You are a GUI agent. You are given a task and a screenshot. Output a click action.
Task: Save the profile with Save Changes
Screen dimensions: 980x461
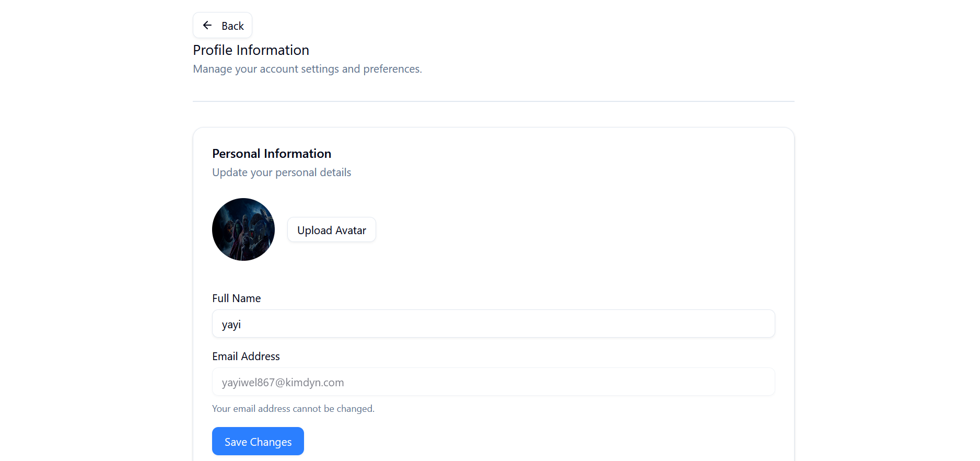pyautogui.click(x=258, y=441)
